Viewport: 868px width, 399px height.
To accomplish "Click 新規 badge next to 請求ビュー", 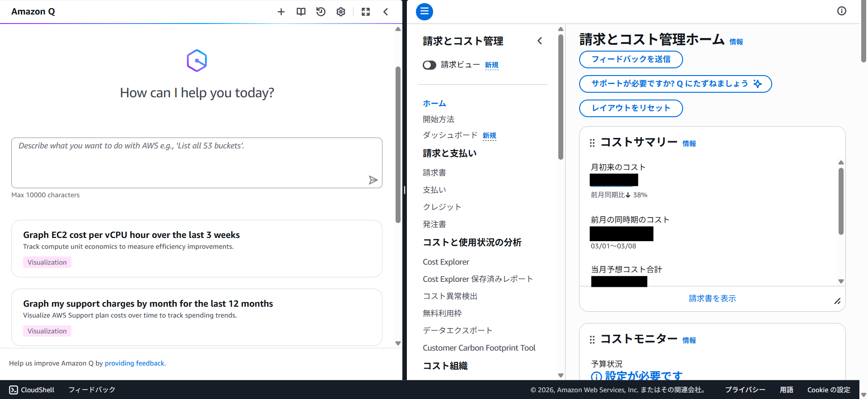I will 491,65.
